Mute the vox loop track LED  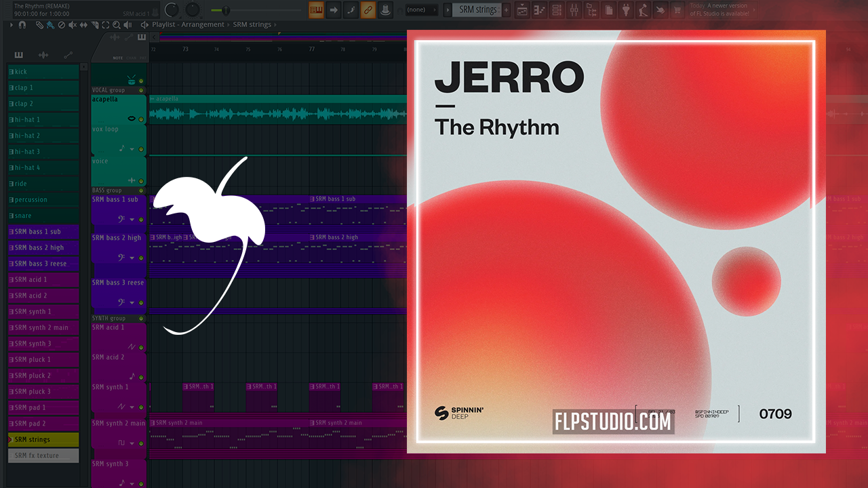141,149
